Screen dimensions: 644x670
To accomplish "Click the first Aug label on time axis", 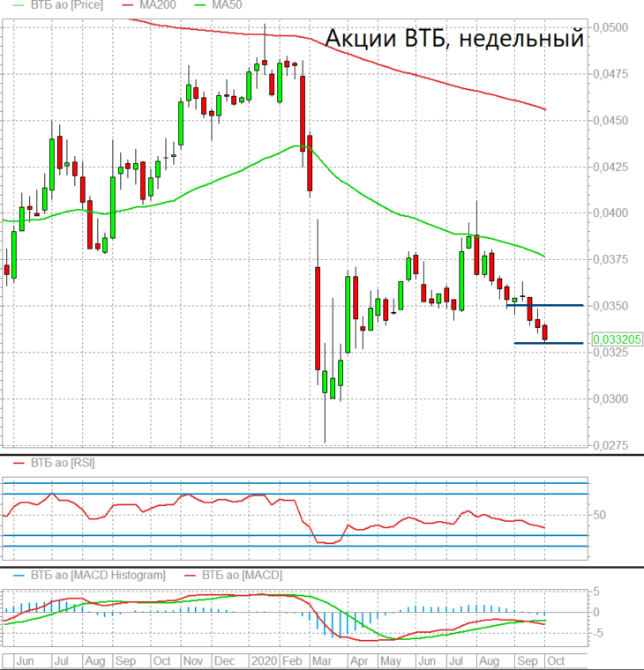I will [x=95, y=661].
